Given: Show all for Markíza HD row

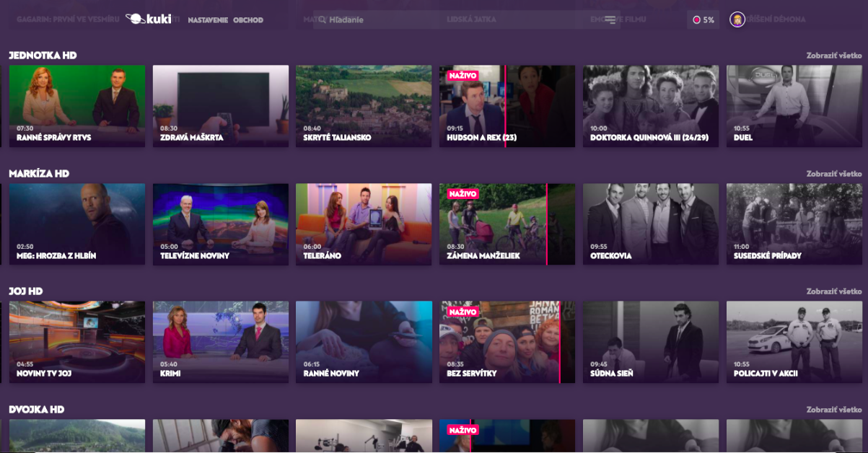Looking at the screenshot, I should (x=834, y=174).
